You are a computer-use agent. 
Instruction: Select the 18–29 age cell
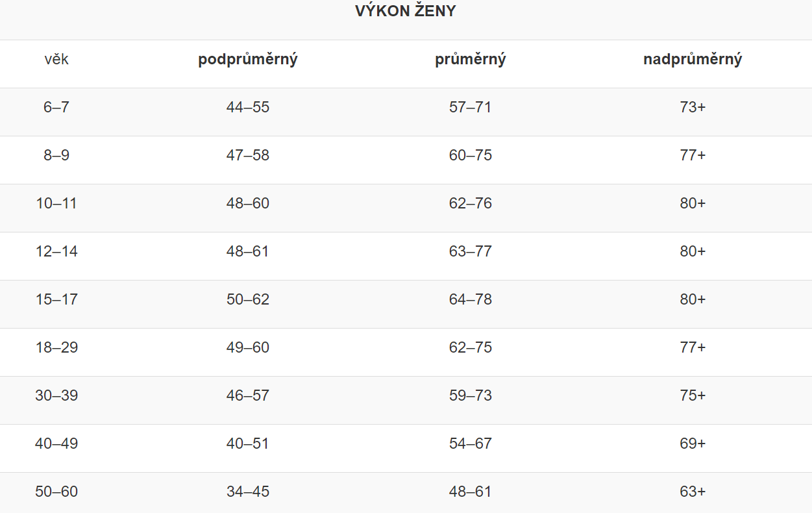(x=56, y=347)
